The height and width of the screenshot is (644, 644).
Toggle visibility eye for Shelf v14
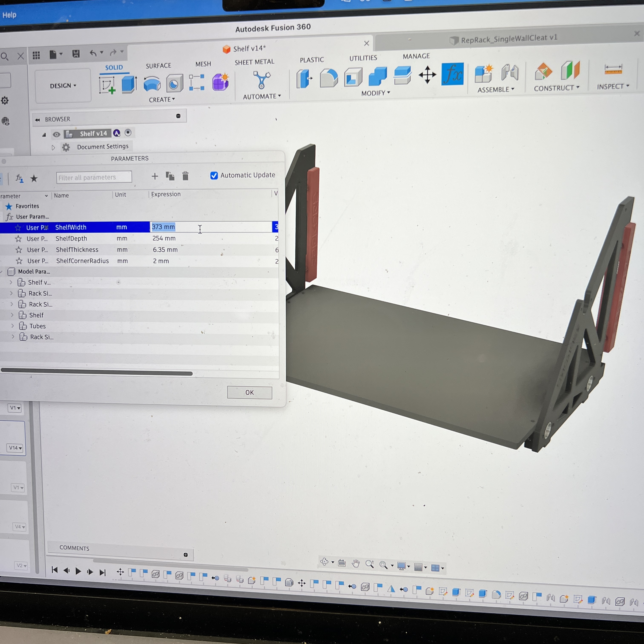[x=56, y=134]
